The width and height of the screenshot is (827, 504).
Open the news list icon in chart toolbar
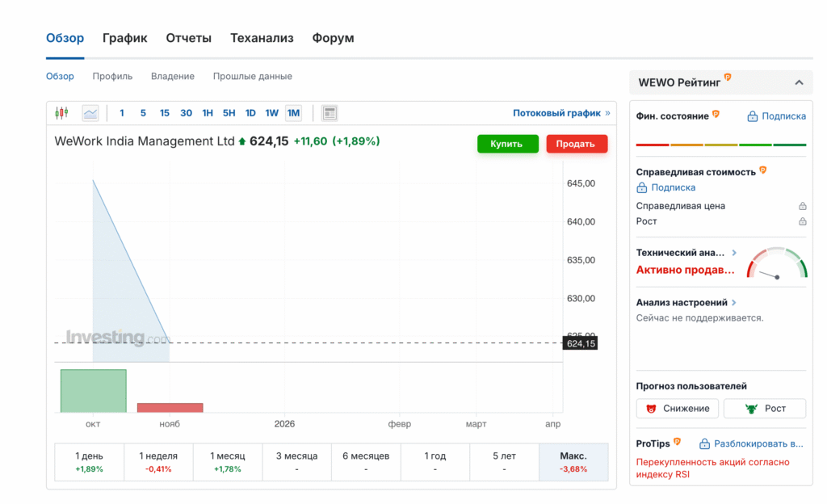click(x=330, y=113)
